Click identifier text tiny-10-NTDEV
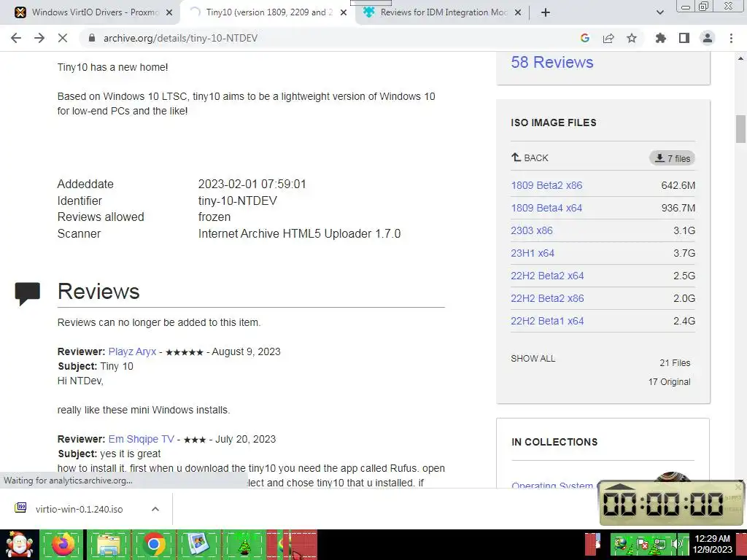The height and width of the screenshot is (560, 747). [x=238, y=201]
